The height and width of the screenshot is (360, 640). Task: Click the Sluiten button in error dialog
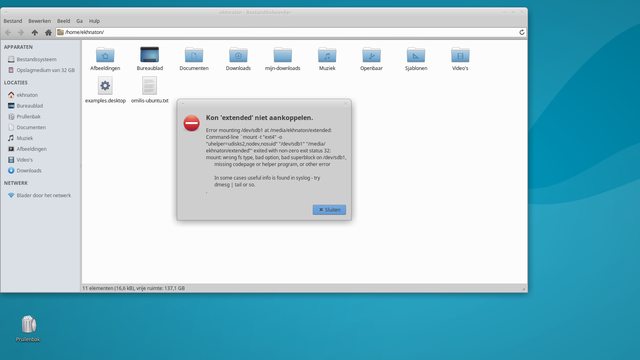pyautogui.click(x=329, y=210)
